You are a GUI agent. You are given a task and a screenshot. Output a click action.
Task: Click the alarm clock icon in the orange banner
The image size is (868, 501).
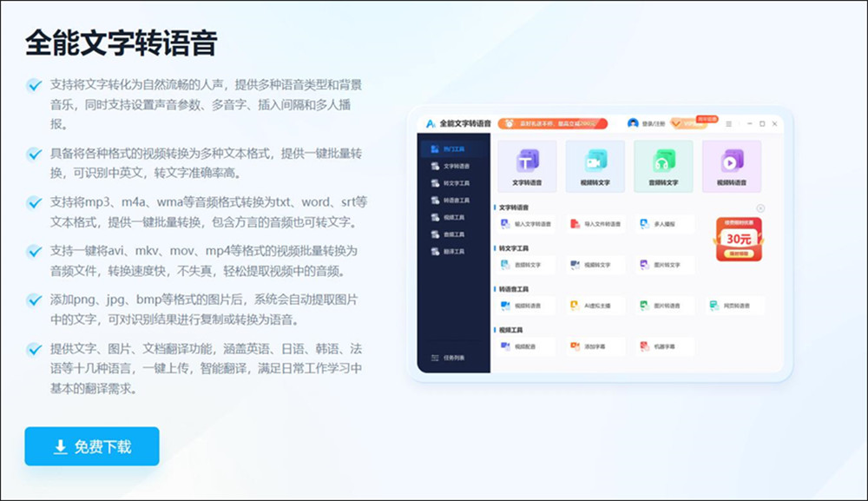[x=510, y=123]
